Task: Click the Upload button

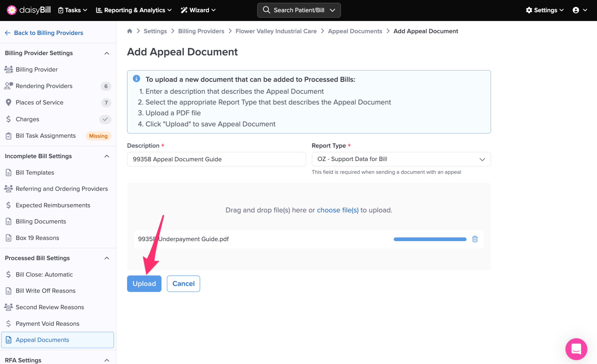Action: point(144,284)
